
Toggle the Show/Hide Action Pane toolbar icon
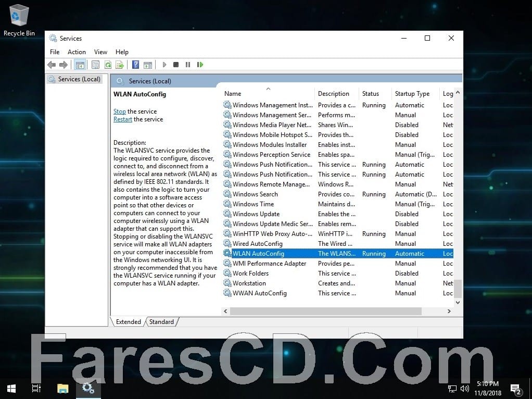(148, 65)
